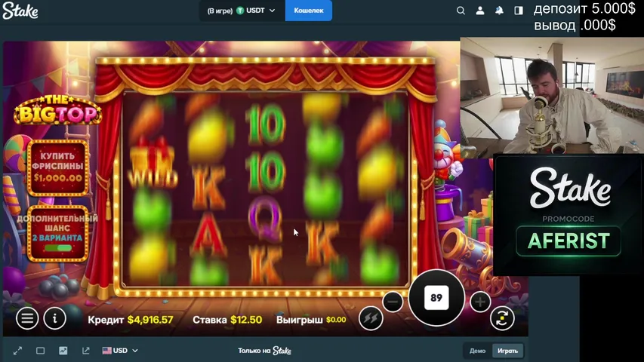Open the notifications bell
This screenshot has height=362, width=644.
click(499, 11)
